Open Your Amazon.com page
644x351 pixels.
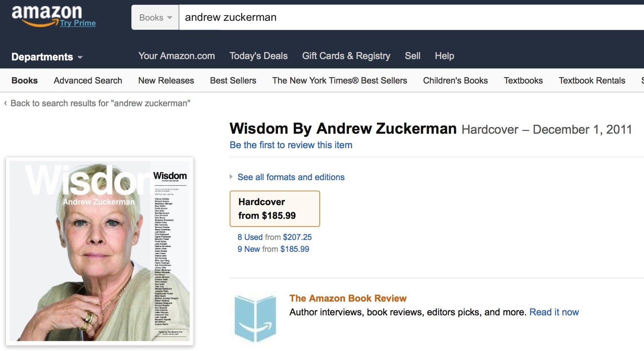(x=177, y=56)
